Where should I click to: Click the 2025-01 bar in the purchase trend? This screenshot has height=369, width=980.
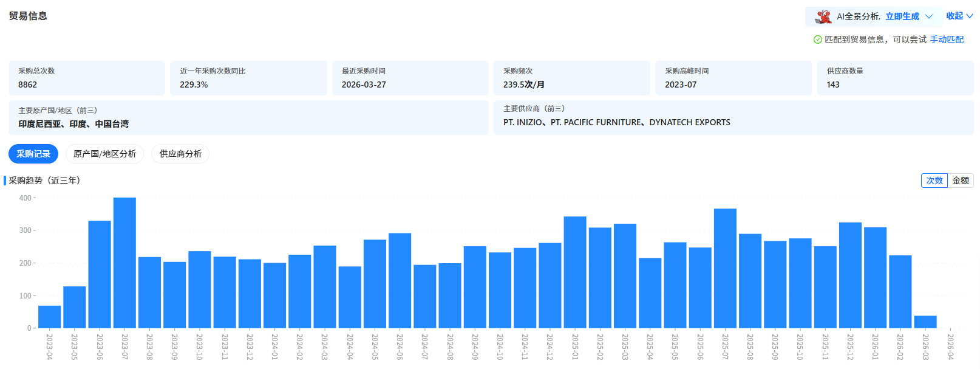click(575, 272)
